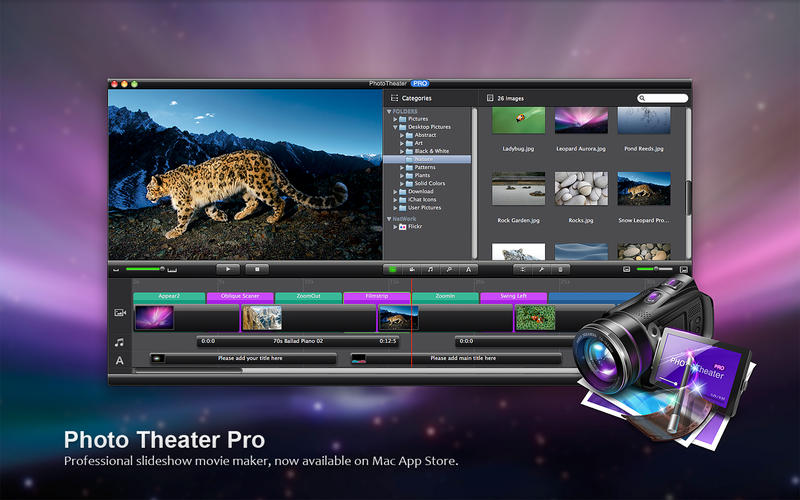
Task: Click the icon between music and text tabs
Action: click(x=449, y=269)
